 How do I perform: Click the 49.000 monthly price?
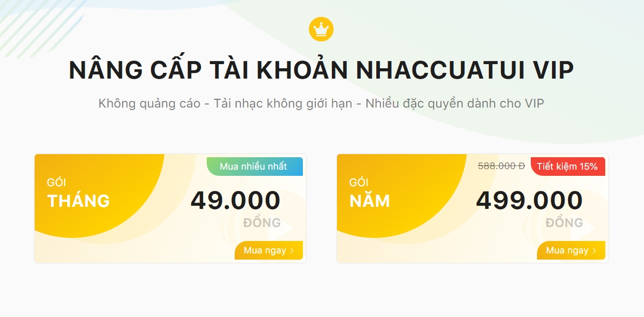point(236,201)
